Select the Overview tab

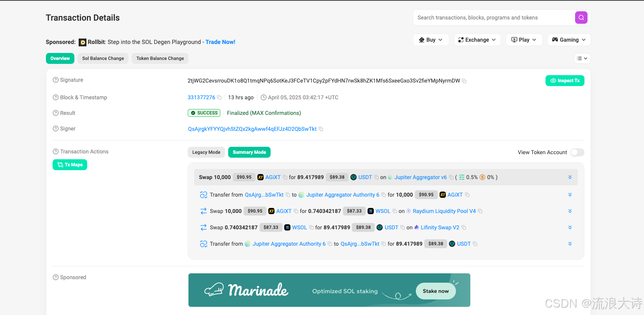coord(60,58)
